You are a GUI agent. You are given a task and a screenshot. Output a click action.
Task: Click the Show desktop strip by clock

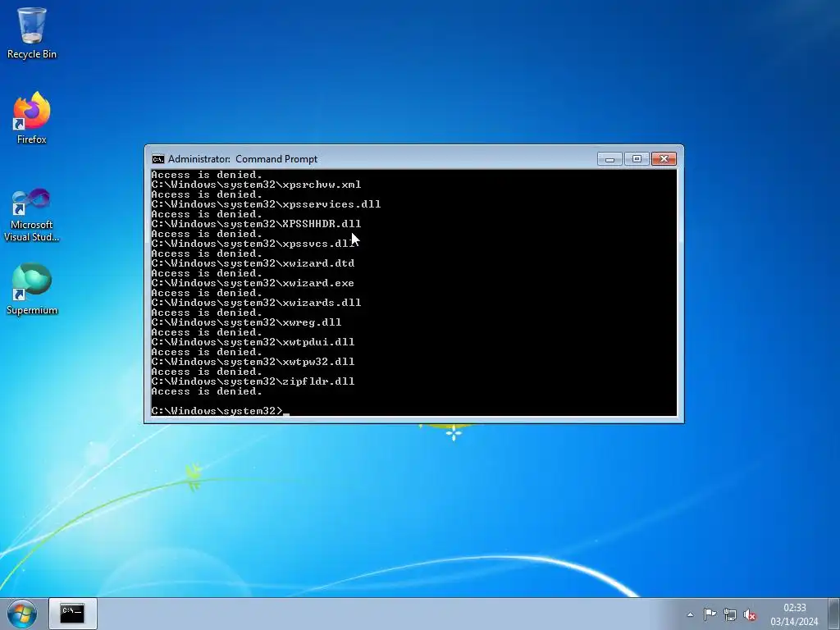click(834, 614)
